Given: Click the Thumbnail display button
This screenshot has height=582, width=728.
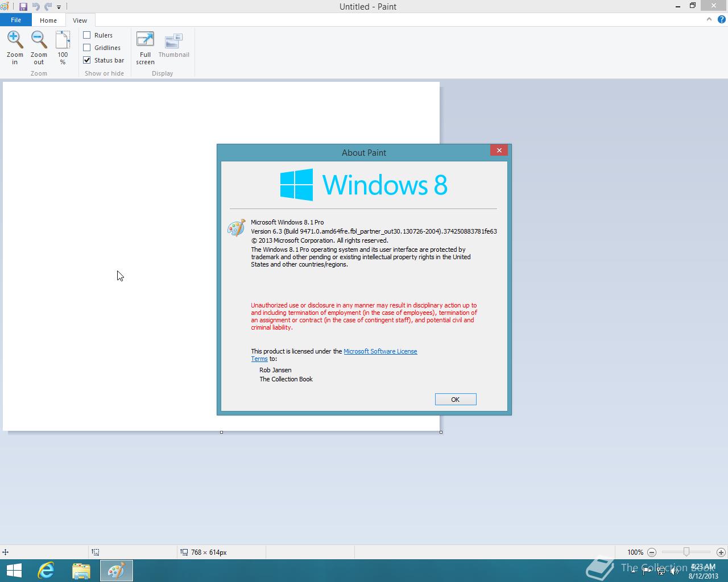Looking at the screenshot, I should click(x=173, y=45).
